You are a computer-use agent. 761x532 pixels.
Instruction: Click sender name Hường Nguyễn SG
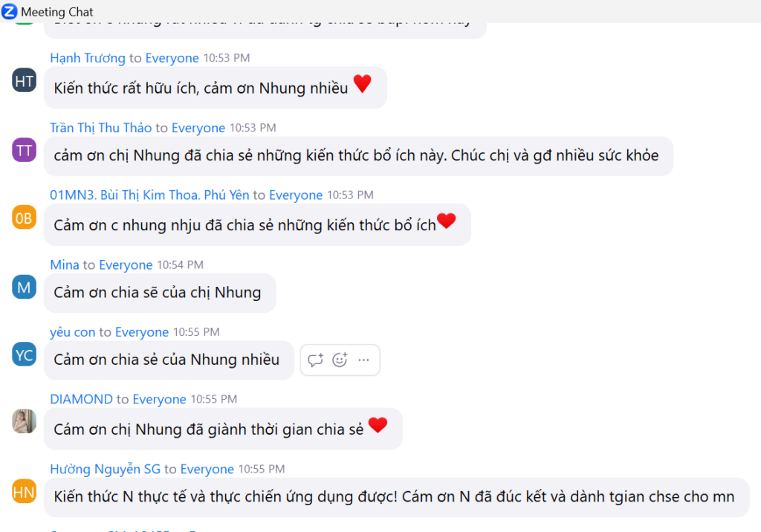pos(106,469)
